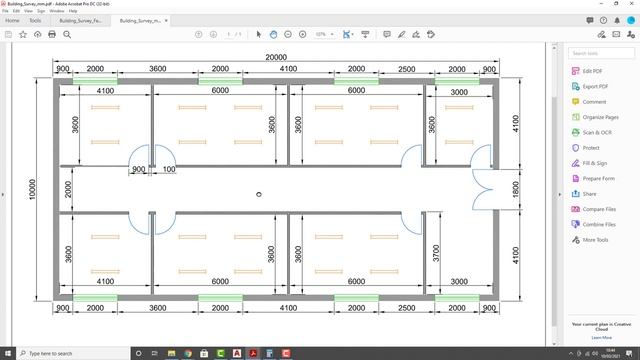
Task: Open the help question mark icon
Action: click(603, 20)
